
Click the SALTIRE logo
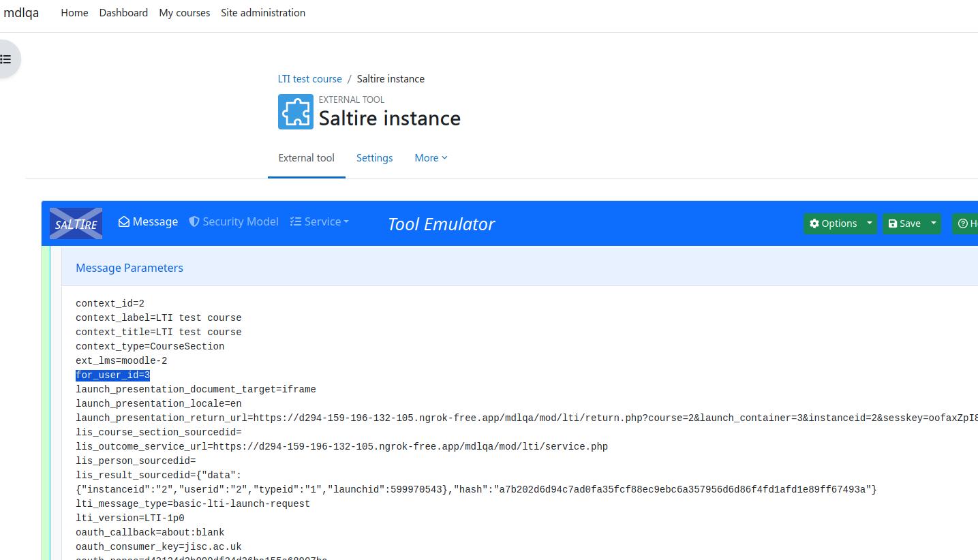(x=76, y=223)
